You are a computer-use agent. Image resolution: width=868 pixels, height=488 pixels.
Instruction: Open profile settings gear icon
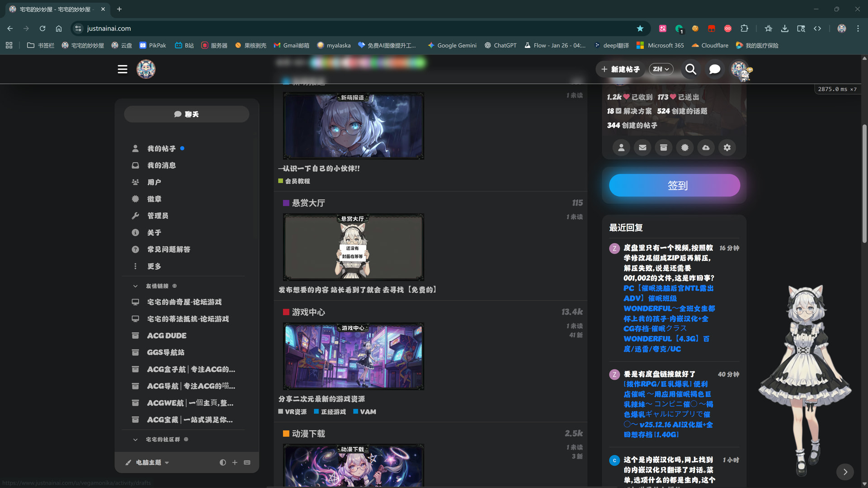727,148
